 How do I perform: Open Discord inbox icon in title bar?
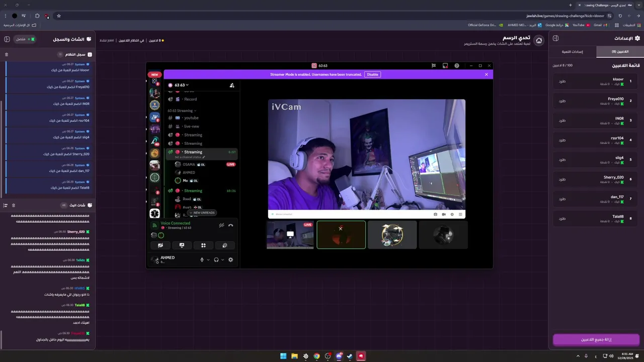pyautogui.click(x=445, y=66)
